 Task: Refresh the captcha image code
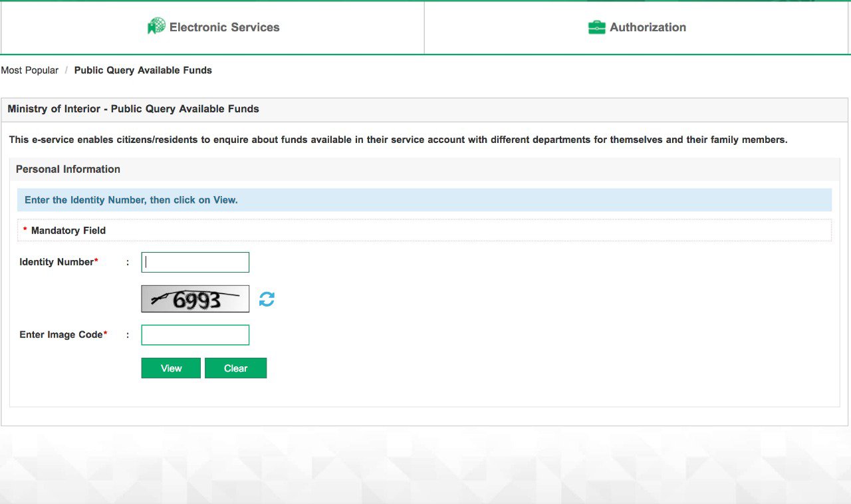[267, 299]
